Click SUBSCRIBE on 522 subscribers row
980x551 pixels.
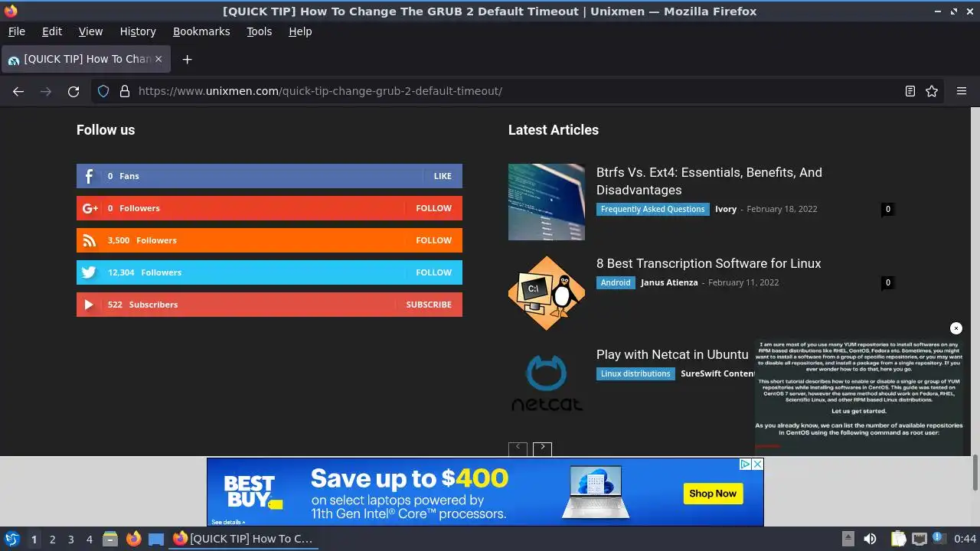click(x=429, y=305)
